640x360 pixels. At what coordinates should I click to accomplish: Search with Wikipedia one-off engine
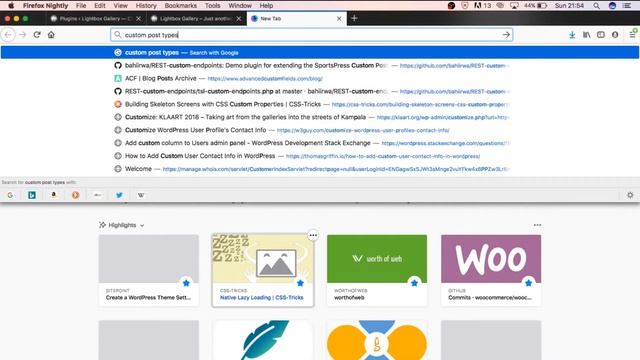click(x=141, y=195)
